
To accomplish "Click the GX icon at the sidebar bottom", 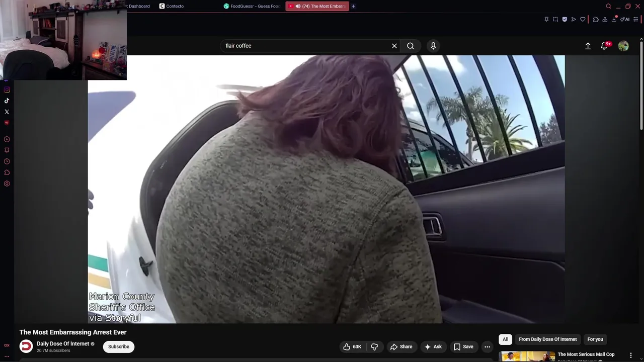I will [x=7, y=345].
